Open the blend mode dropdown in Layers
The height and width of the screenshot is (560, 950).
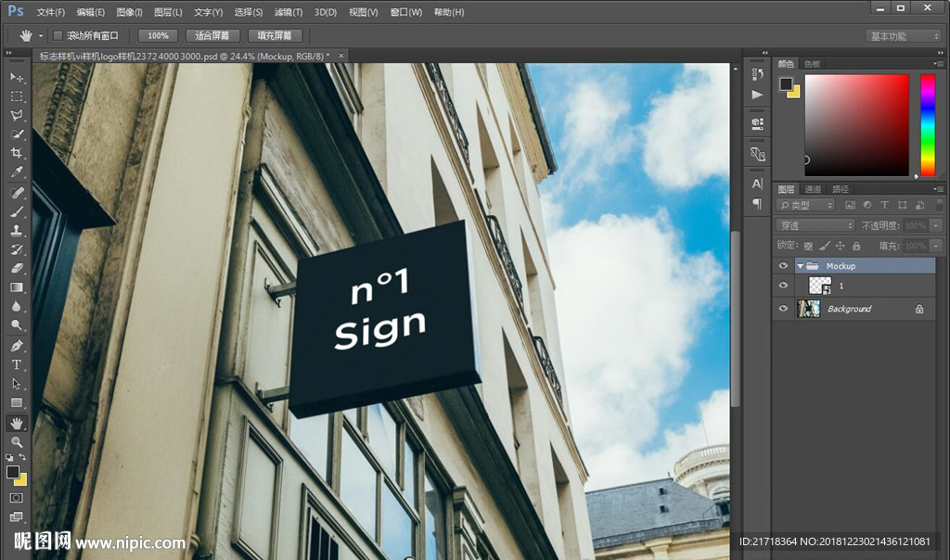pyautogui.click(x=815, y=225)
